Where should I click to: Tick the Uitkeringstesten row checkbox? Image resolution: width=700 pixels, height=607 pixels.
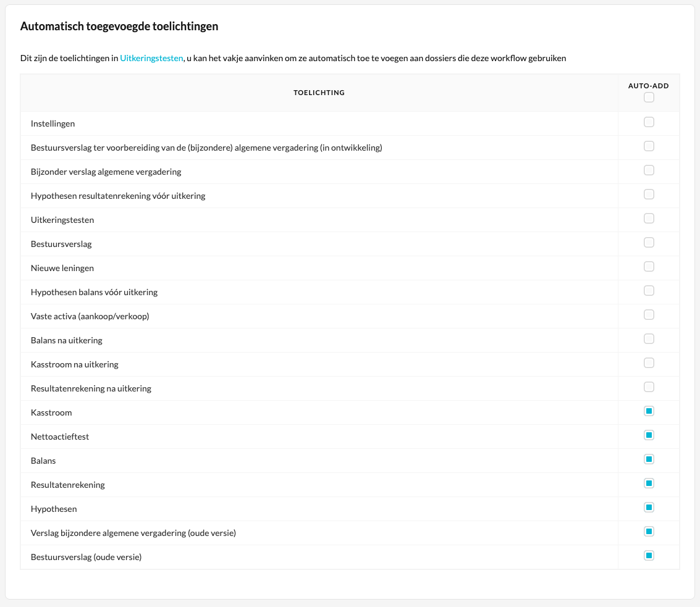click(649, 219)
